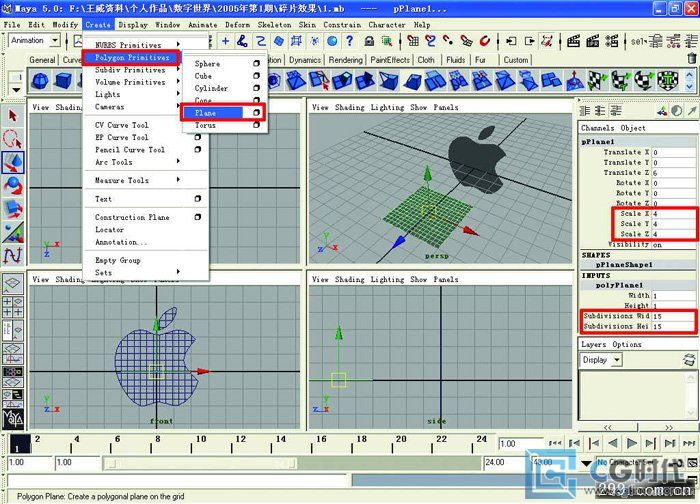Open shelf menu black down arrow
The image size is (700, 504).
tap(16, 90)
